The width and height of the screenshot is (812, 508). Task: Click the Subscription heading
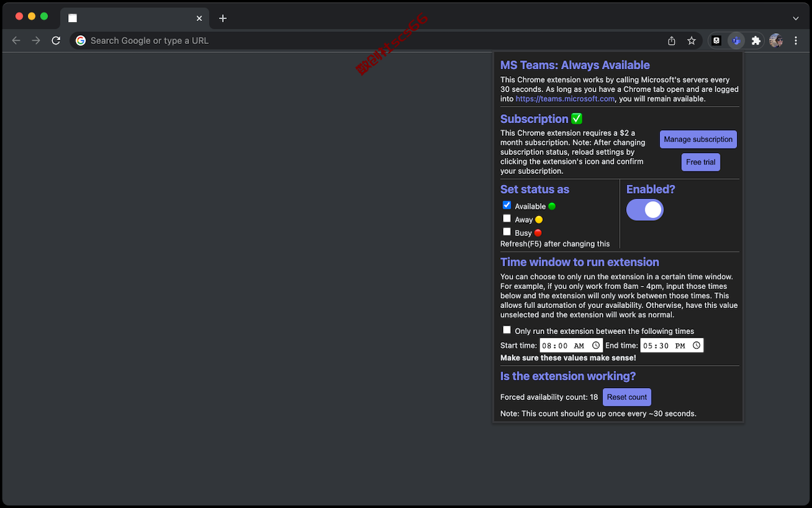pyautogui.click(x=534, y=119)
